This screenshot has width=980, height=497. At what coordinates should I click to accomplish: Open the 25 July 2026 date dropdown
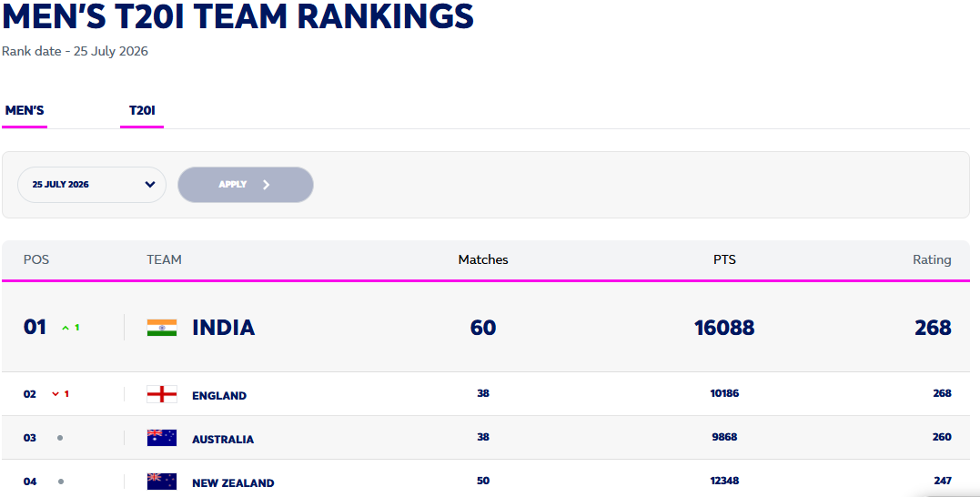92,185
